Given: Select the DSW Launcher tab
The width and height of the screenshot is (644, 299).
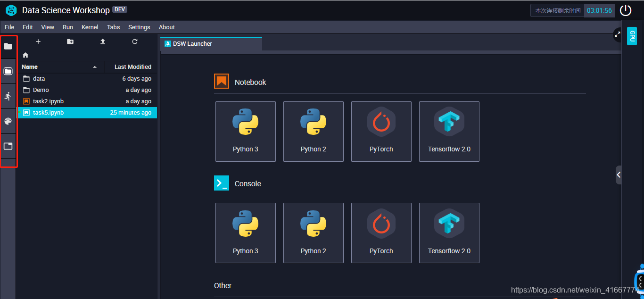Looking at the screenshot, I should tap(211, 44).
